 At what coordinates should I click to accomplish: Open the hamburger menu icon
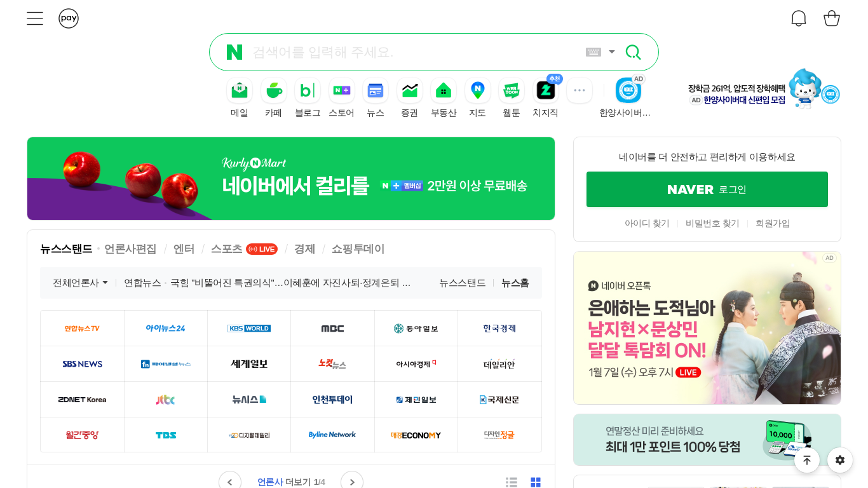tap(35, 18)
